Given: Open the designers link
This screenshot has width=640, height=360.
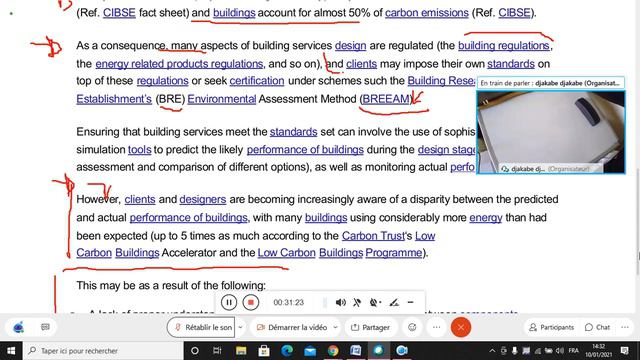Looking at the screenshot, I should (202, 199).
